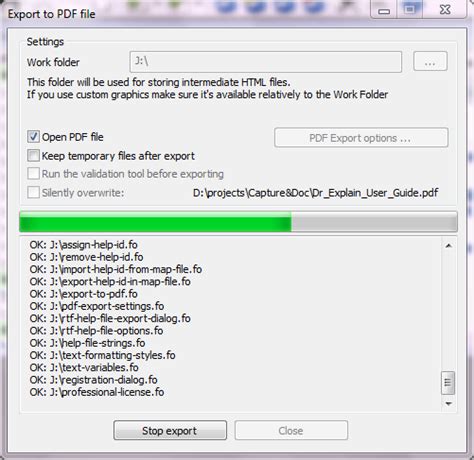Click the log scrollbar up arrow
This screenshot has height=460, width=474.
pyautogui.click(x=449, y=246)
